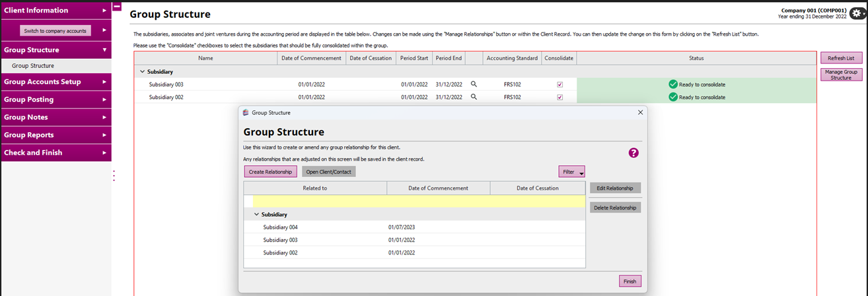868x296 pixels.
Task: Click the purple help question mark icon
Action: [x=633, y=153]
